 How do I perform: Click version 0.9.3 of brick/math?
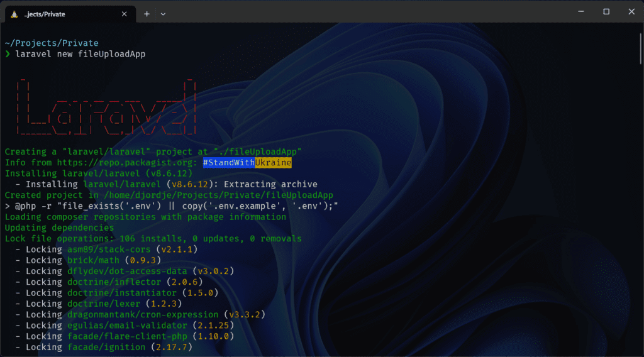click(143, 260)
